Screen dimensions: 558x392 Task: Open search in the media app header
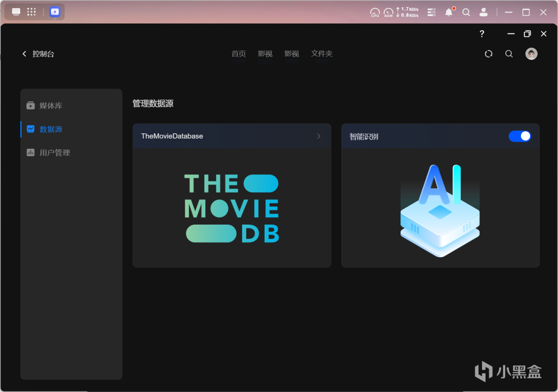pos(509,54)
